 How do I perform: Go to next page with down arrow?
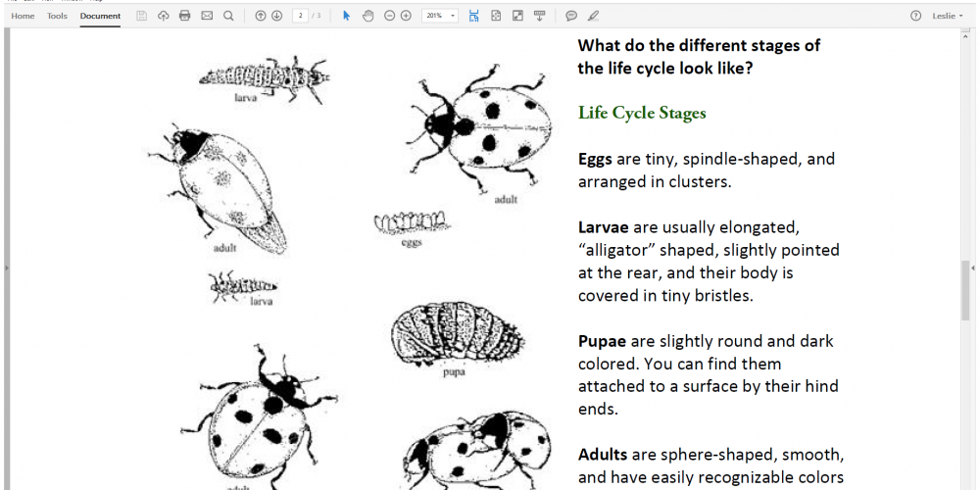(x=276, y=16)
